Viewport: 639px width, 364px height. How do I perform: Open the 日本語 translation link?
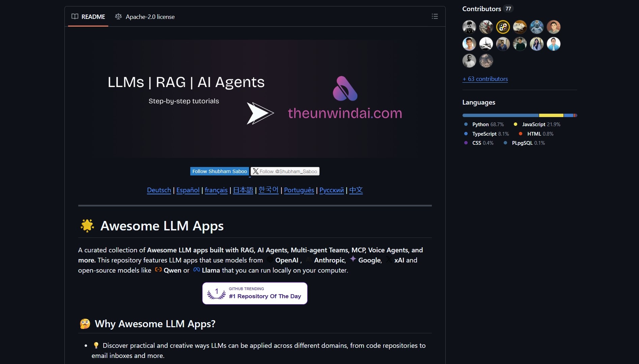tap(243, 190)
